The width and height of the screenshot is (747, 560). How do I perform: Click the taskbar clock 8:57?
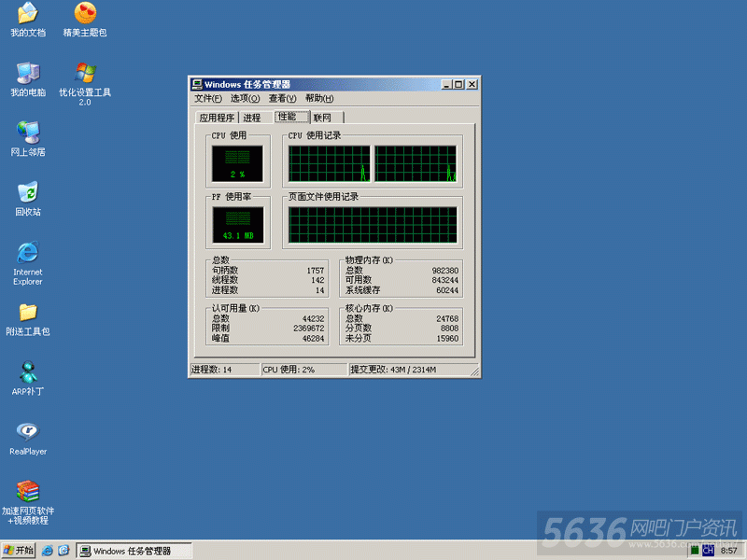(x=729, y=551)
